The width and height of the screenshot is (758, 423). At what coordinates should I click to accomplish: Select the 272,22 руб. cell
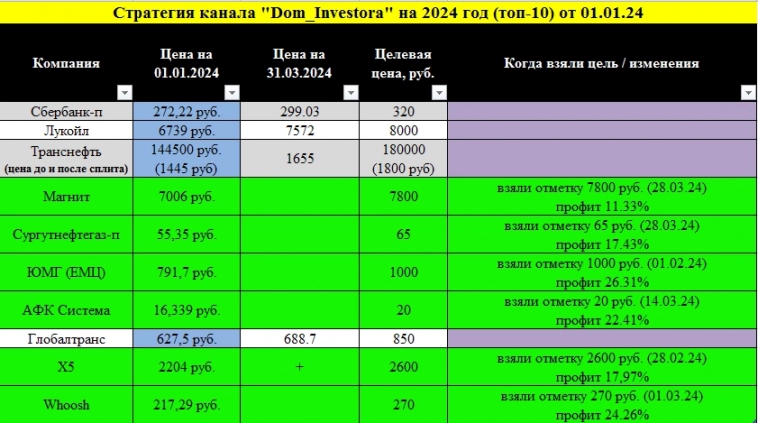(x=187, y=112)
